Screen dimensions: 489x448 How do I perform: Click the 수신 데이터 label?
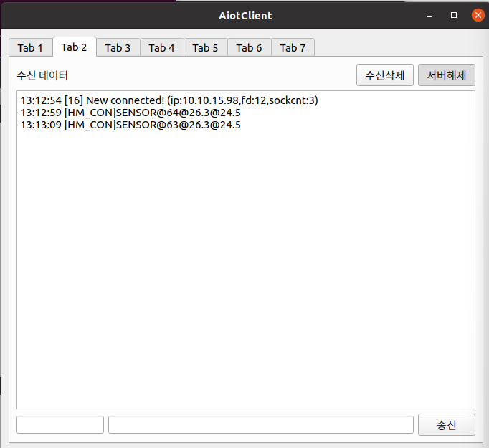pos(42,75)
